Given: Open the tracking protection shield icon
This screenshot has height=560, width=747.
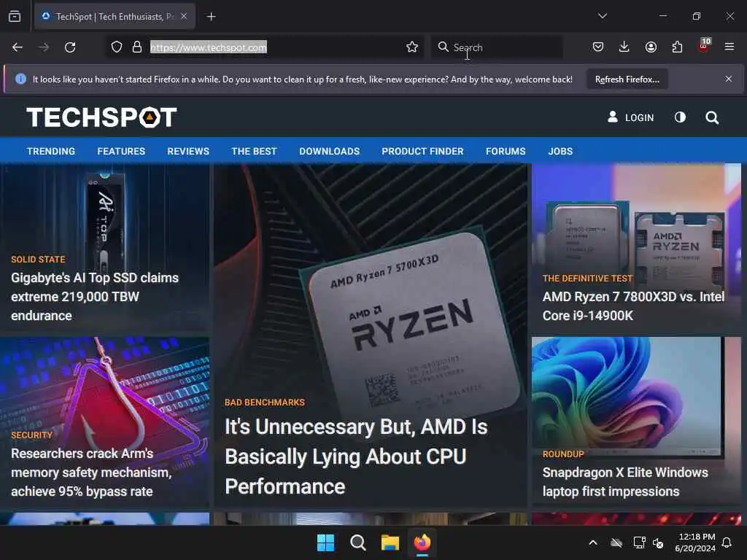Looking at the screenshot, I should pyautogui.click(x=117, y=47).
